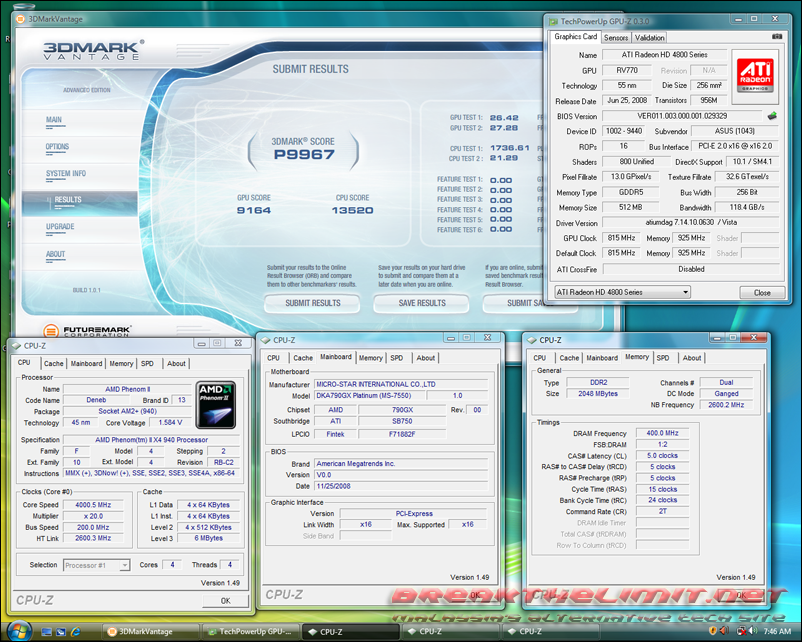The image size is (802, 642).
Task: Click the Core Voltage value 1.584 V
Action: coord(170,423)
